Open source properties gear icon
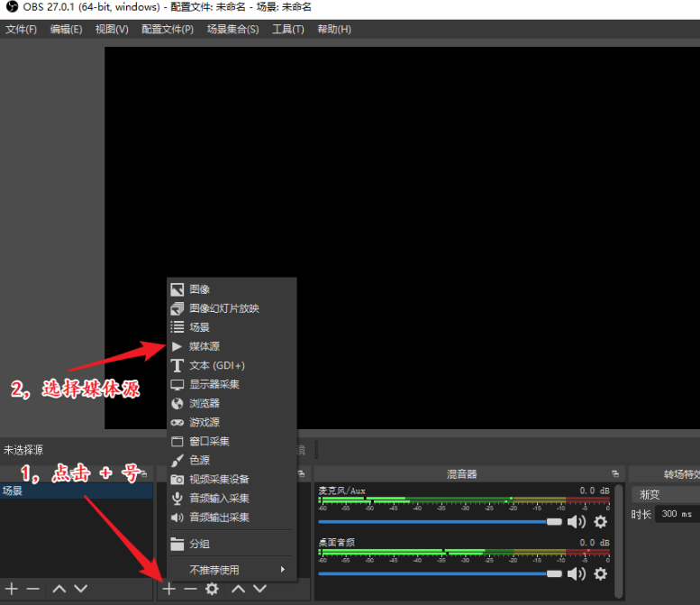 coord(212,589)
